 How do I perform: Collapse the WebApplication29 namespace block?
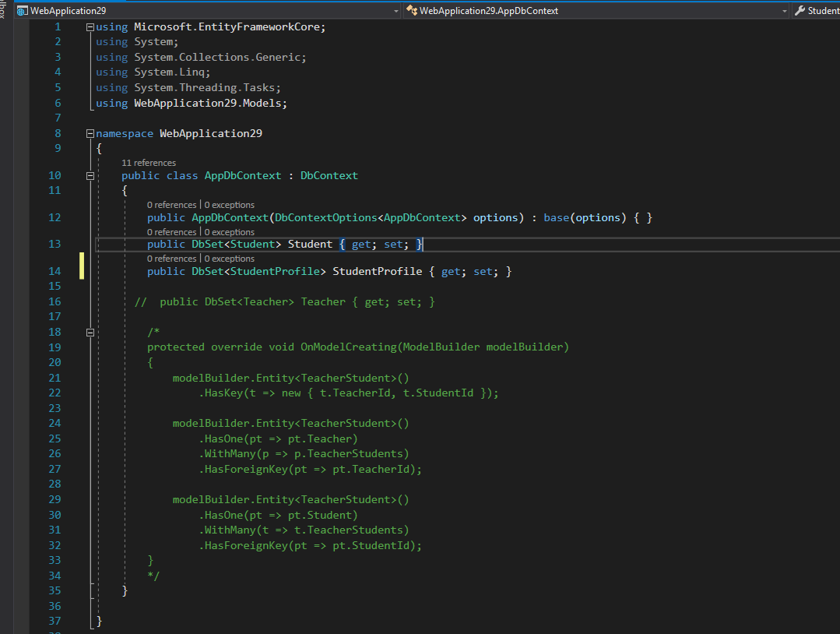(90, 134)
